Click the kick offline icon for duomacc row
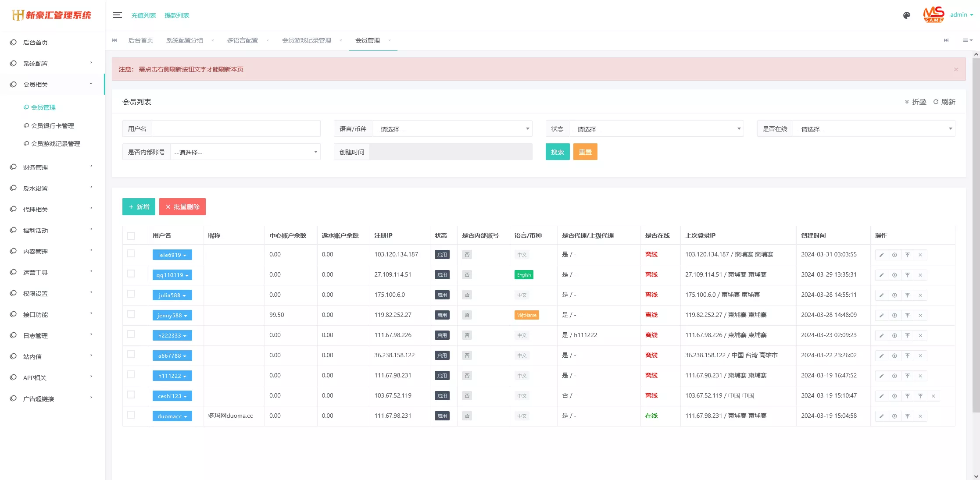The image size is (980, 480). click(x=908, y=416)
